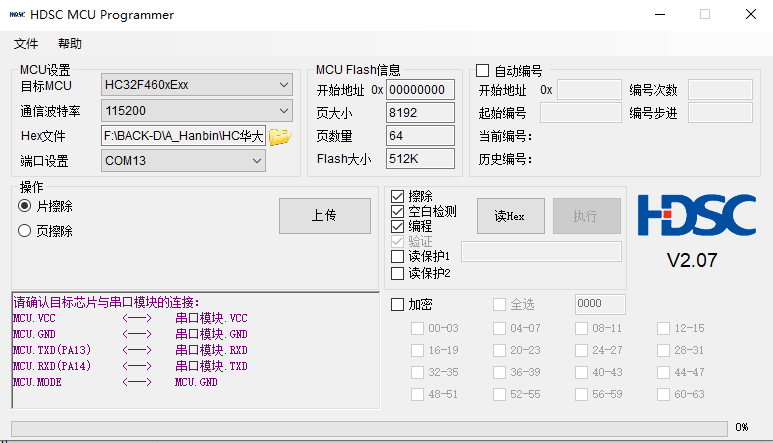The image size is (773, 443).
Task: Click the 页数量 64 field
Action: [x=420, y=136]
